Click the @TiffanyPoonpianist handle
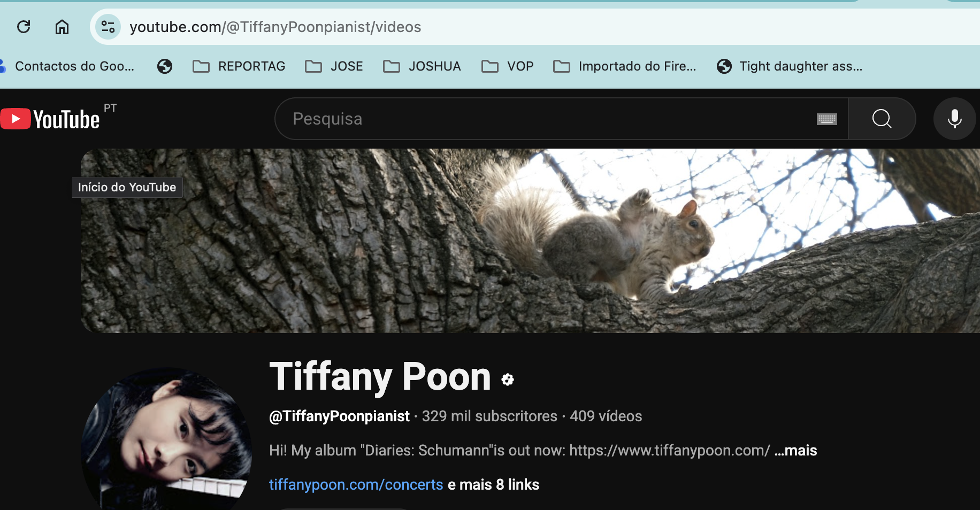The image size is (980, 510). [339, 416]
